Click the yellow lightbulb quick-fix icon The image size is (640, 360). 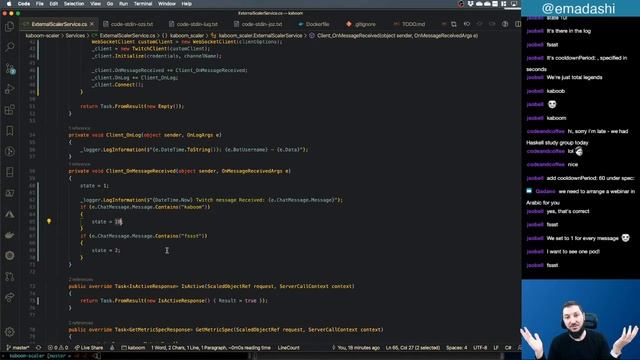pos(49,221)
